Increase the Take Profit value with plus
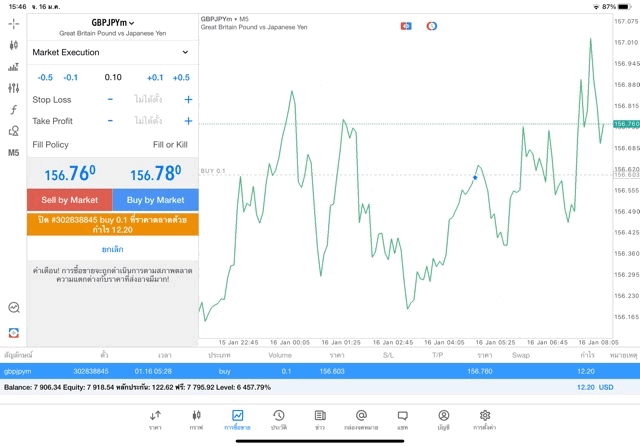 coord(188,121)
